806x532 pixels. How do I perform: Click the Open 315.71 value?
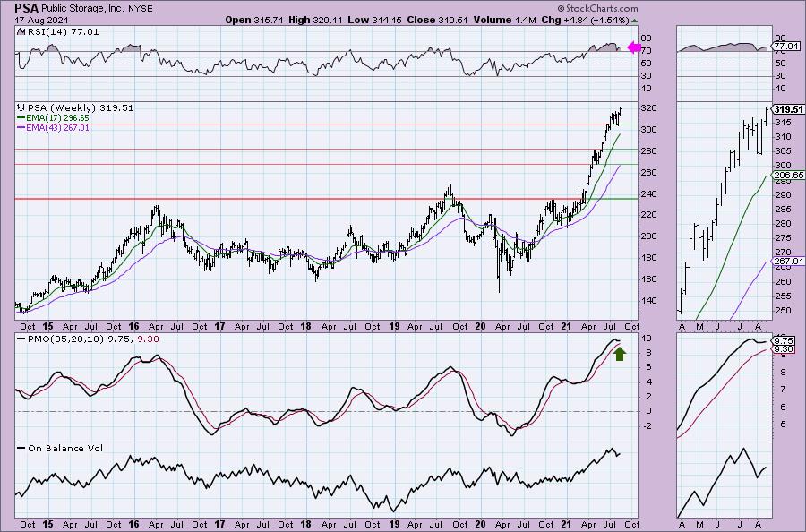tap(255, 20)
